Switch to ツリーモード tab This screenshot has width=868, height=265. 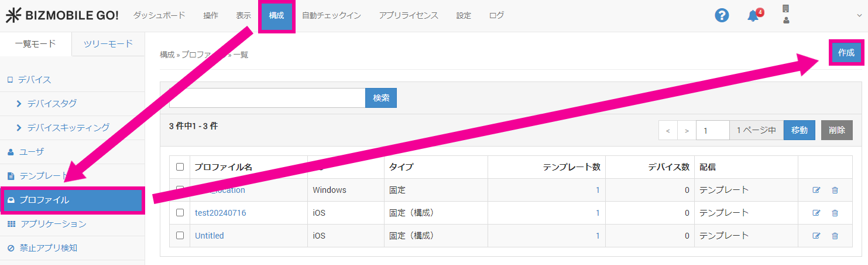click(x=108, y=44)
